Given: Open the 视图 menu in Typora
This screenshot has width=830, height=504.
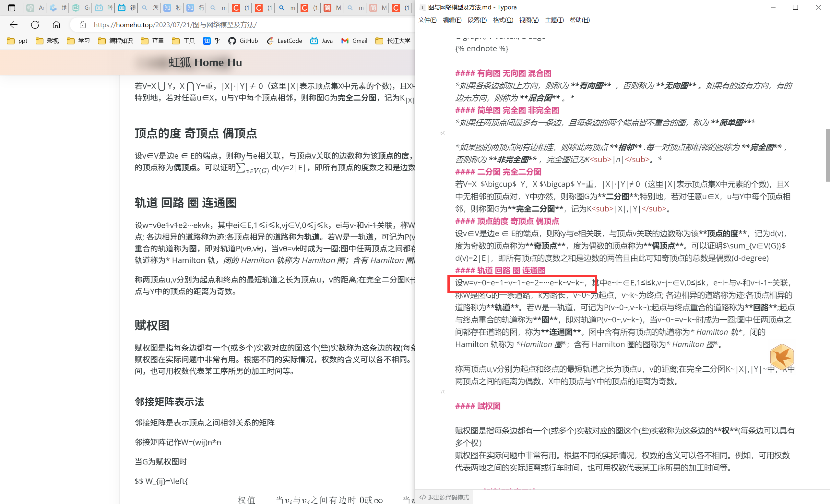Looking at the screenshot, I should click(x=528, y=20).
